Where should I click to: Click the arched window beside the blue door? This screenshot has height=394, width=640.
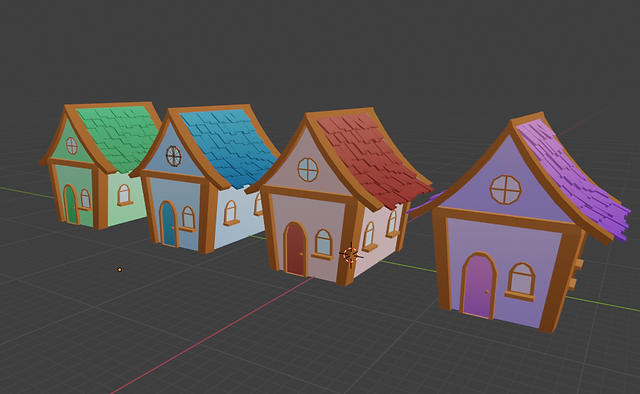188,218
